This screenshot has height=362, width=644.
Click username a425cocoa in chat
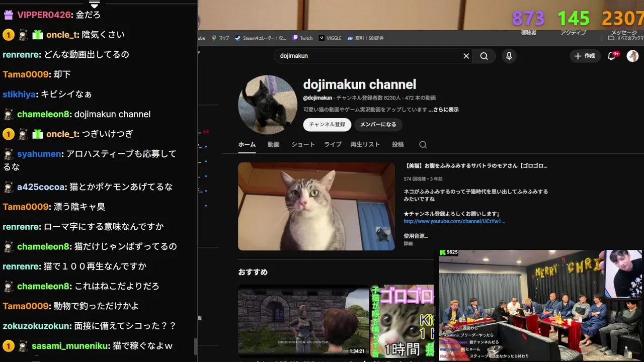click(41, 187)
